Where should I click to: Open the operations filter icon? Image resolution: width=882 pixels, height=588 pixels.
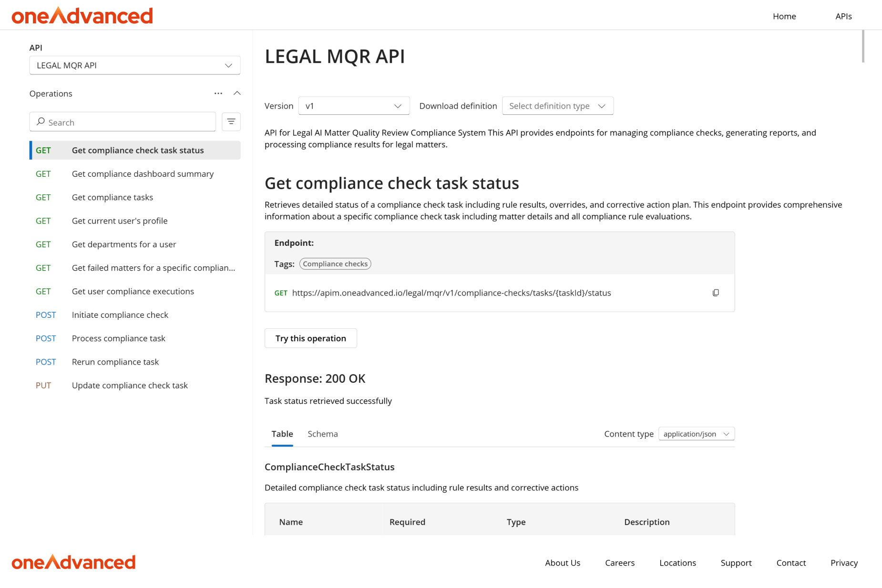click(231, 122)
